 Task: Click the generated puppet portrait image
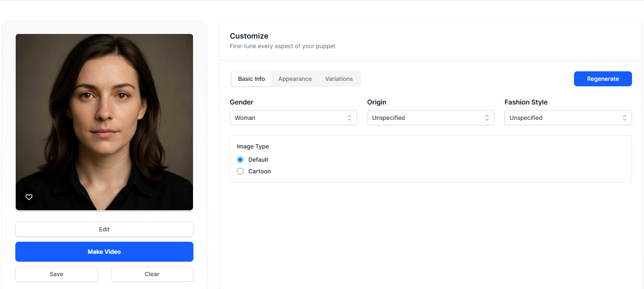click(x=104, y=120)
